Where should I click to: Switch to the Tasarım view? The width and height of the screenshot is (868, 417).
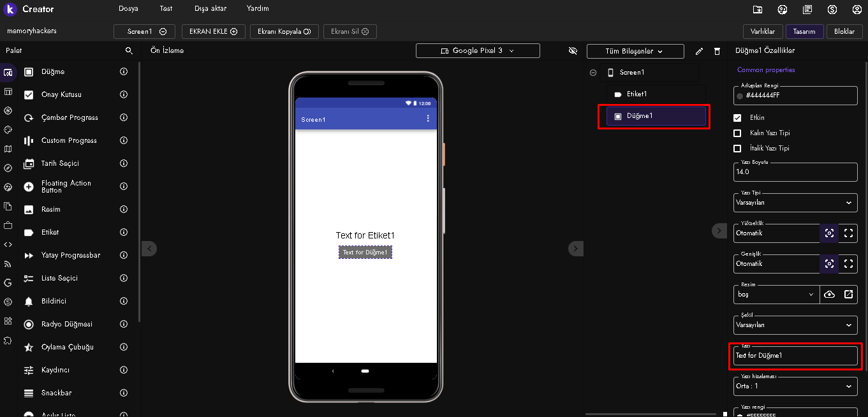pos(804,31)
